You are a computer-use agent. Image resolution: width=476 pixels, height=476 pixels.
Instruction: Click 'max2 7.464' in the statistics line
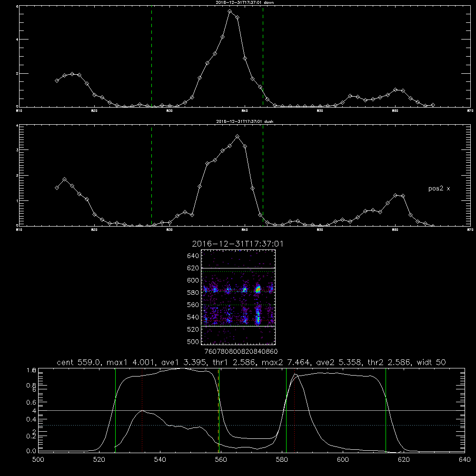tap(285, 362)
